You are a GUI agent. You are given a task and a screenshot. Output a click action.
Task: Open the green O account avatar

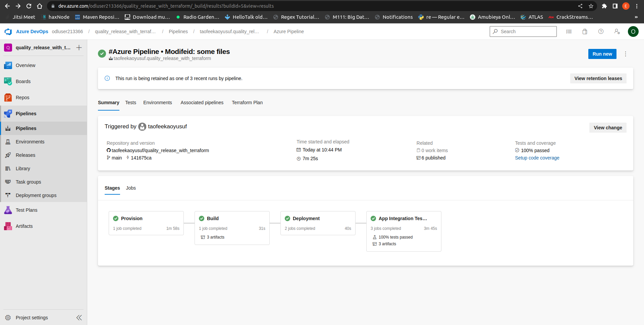633,31
